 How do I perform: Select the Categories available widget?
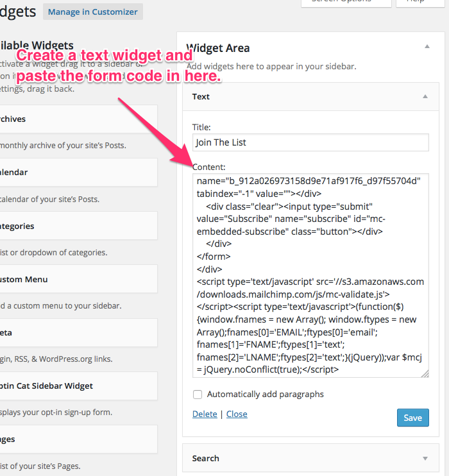click(77, 226)
